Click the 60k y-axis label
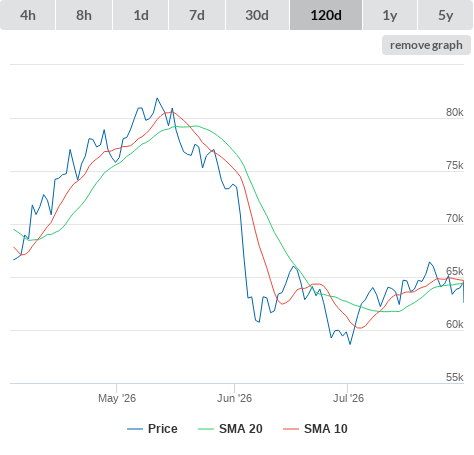 [455, 324]
